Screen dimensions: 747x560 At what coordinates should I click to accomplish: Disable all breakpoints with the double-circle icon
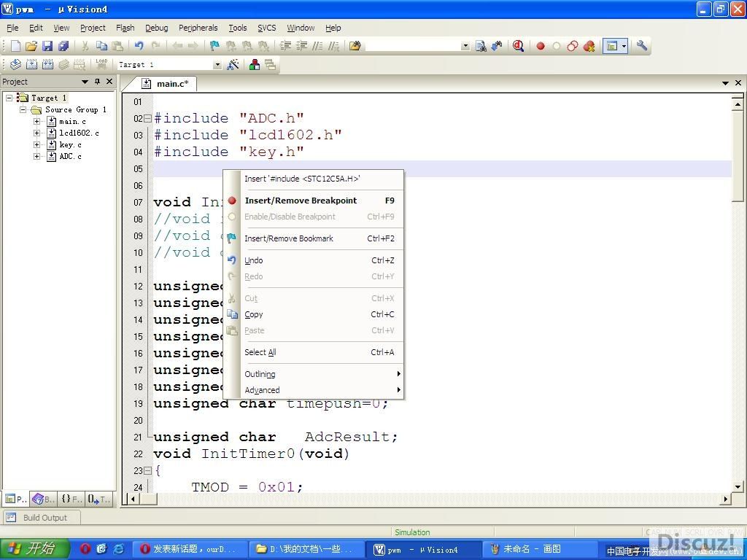(x=573, y=46)
